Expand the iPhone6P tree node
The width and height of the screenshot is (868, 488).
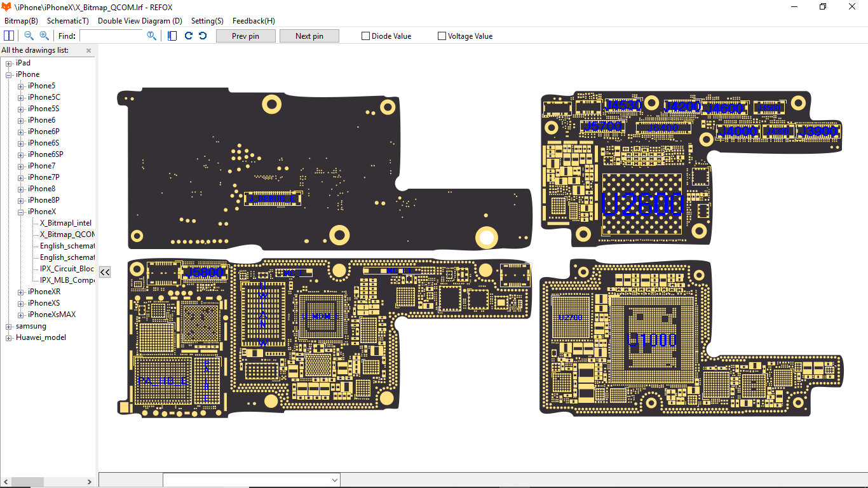click(21, 132)
